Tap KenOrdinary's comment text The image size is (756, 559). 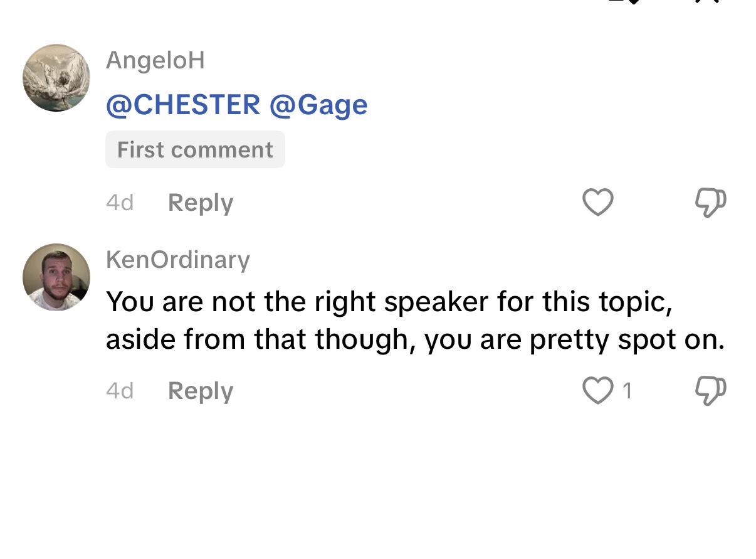click(x=414, y=321)
